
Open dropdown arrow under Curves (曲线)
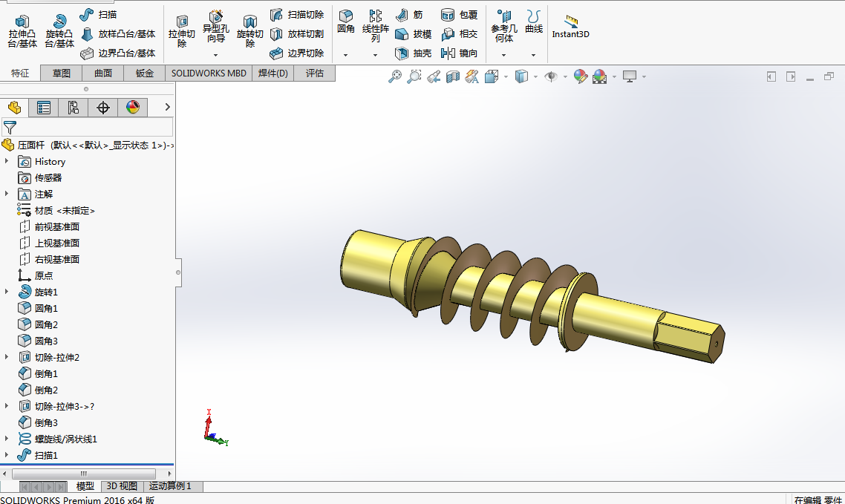coord(534,55)
